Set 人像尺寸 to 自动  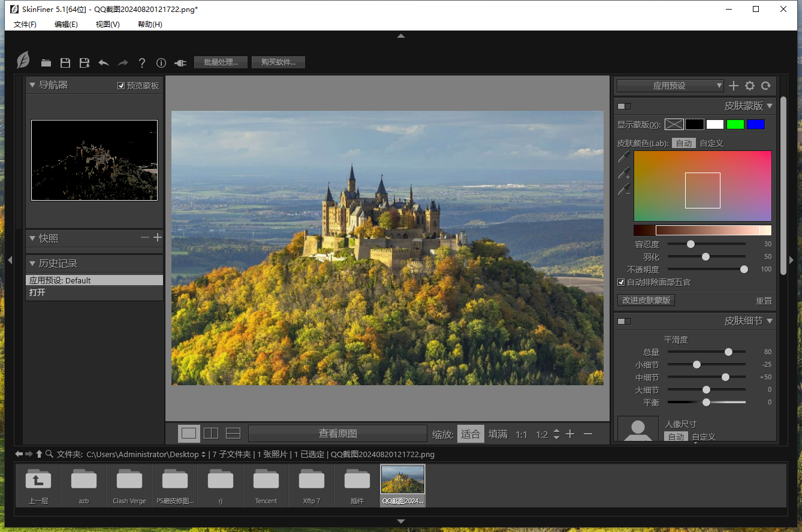click(676, 437)
